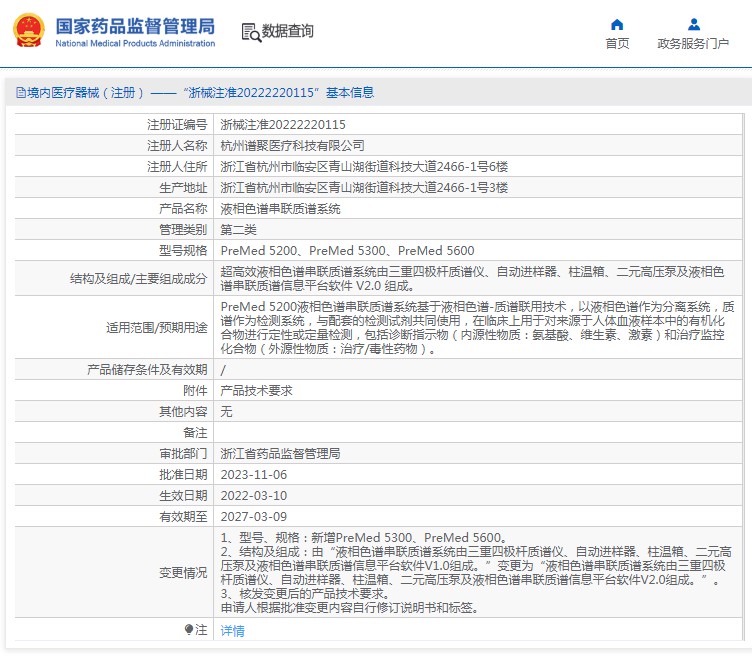Select expiry date 2027-03-09
This screenshot has height=656, width=752.
(x=254, y=516)
